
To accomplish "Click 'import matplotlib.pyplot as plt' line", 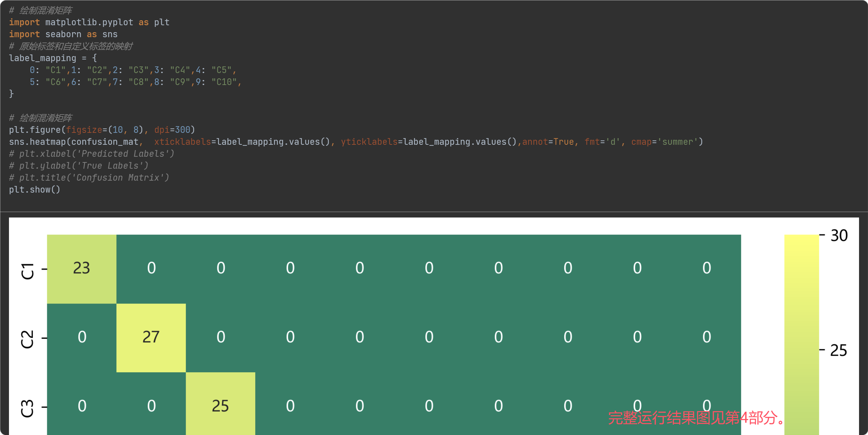I will (x=89, y=22).
